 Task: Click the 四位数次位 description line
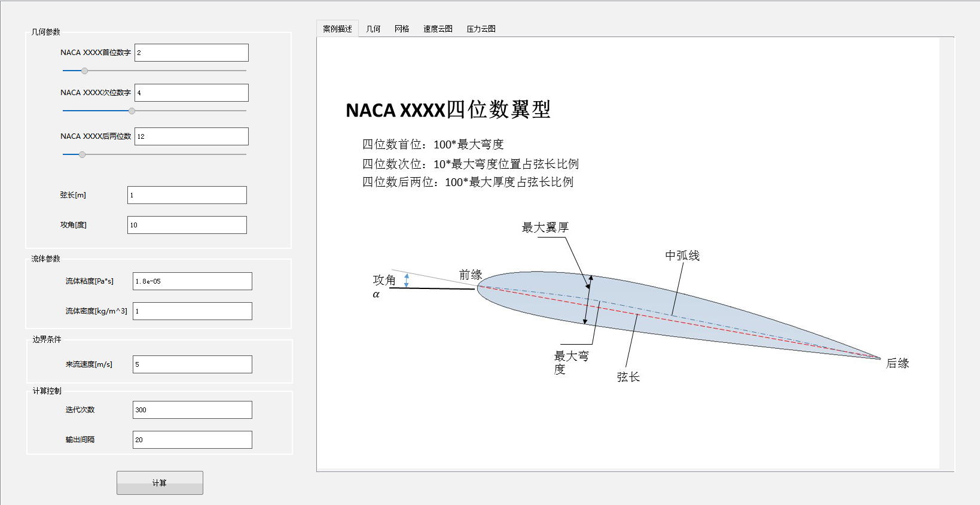point(471,164)
